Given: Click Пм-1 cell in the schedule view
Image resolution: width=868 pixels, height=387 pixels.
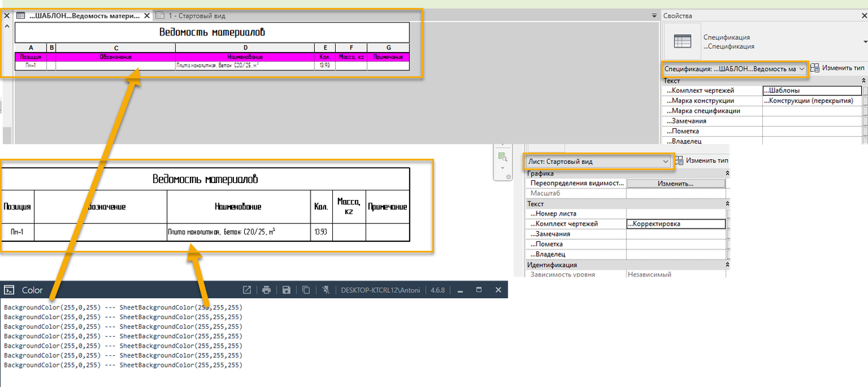Looking at the screenshot, I should click(x=31, y=66).
